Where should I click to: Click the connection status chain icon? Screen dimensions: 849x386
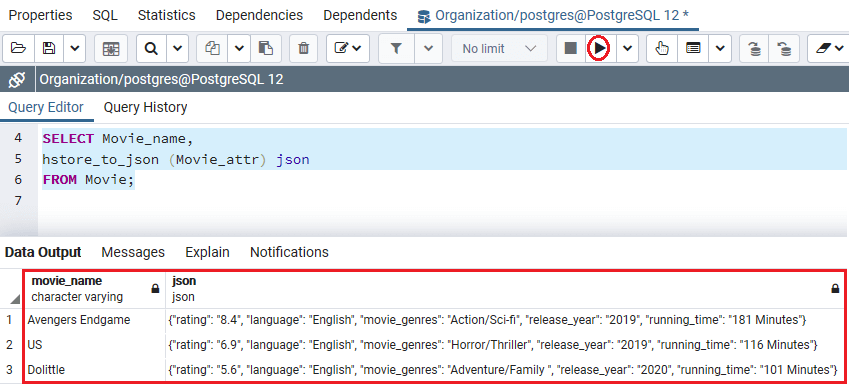[17, 80]
